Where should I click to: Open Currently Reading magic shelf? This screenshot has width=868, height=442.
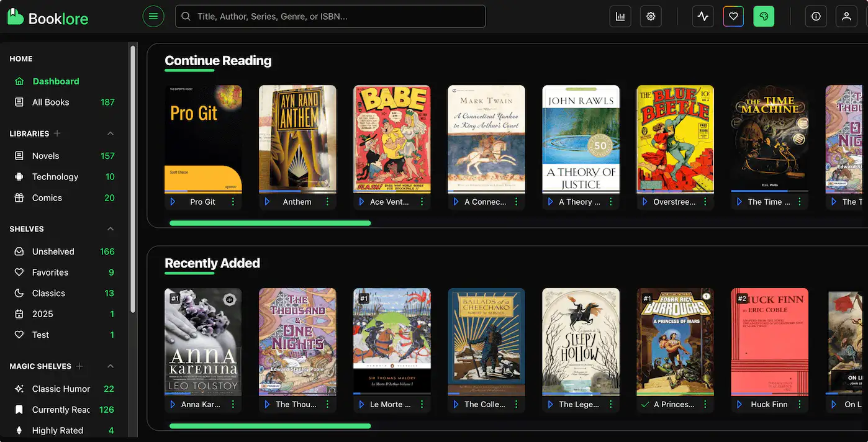click(65, 410)
